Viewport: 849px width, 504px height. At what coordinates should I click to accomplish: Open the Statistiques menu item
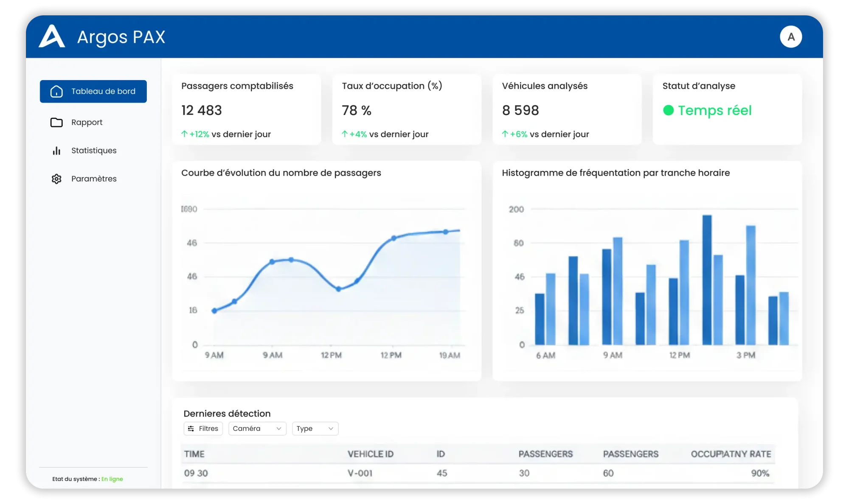(93, 151)
